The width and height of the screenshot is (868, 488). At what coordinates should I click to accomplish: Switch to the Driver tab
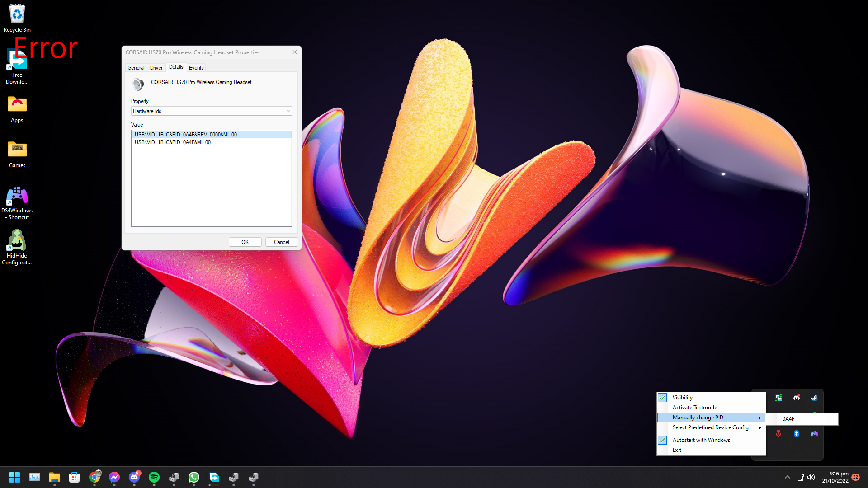pos(156,68)
